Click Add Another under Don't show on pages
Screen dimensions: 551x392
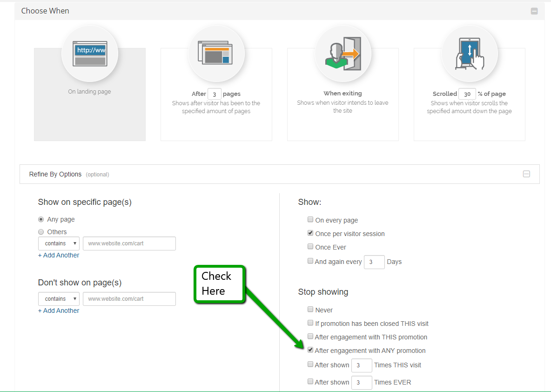(59, 311)
